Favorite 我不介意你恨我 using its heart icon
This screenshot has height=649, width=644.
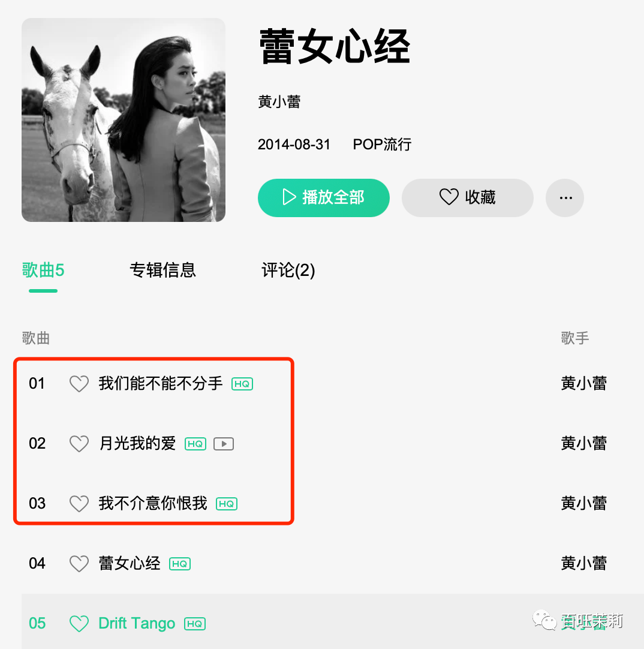(x=79, y=504)
